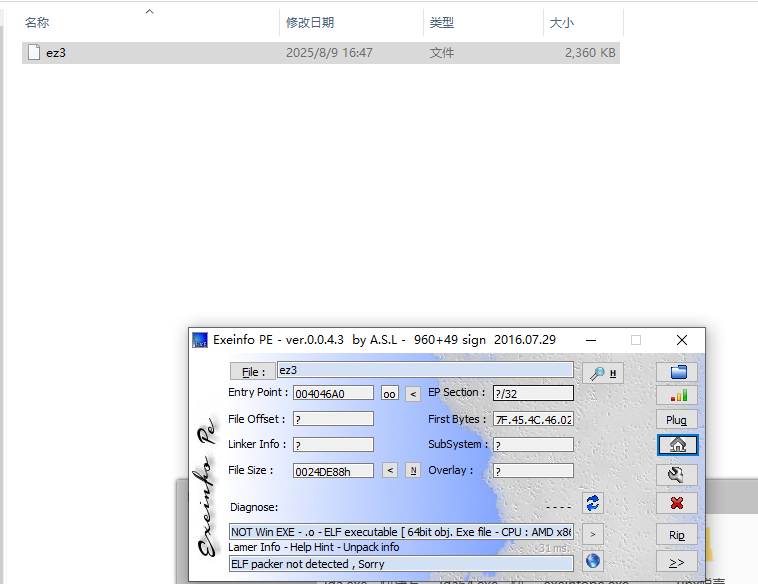Viewport: 758px width, 584px height.
Task: Click the Exeinfo PE title bar icon
Action: (x=200, y=340)
